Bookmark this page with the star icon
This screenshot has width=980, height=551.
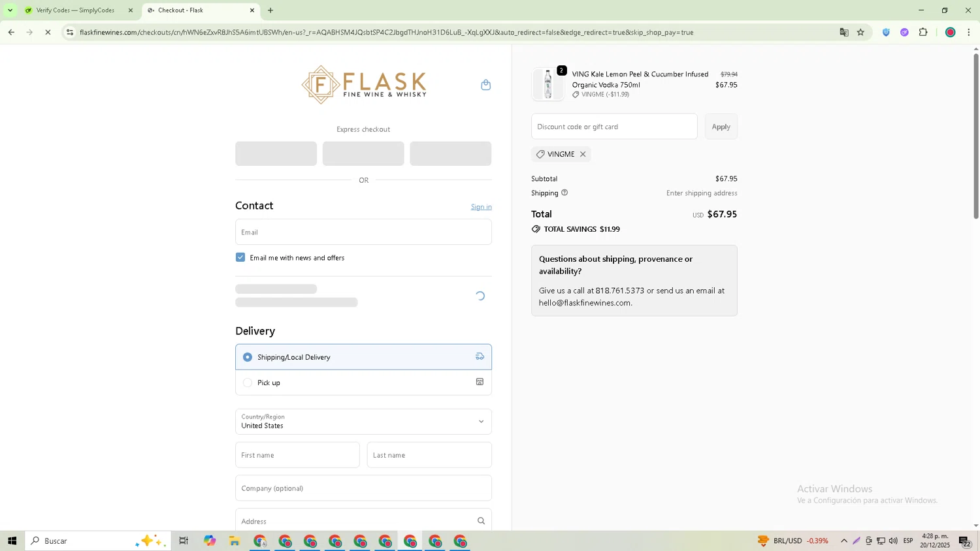click(x=860, y=32)
